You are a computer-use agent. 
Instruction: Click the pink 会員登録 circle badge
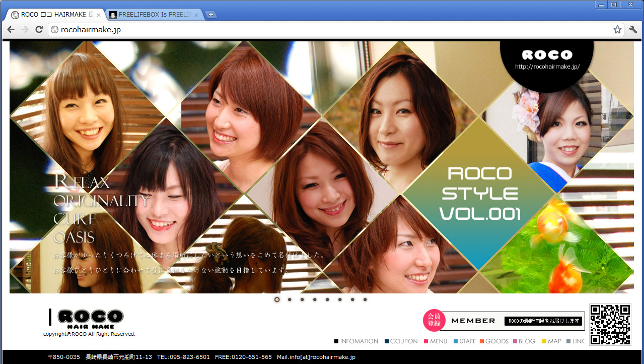(434, 320)
